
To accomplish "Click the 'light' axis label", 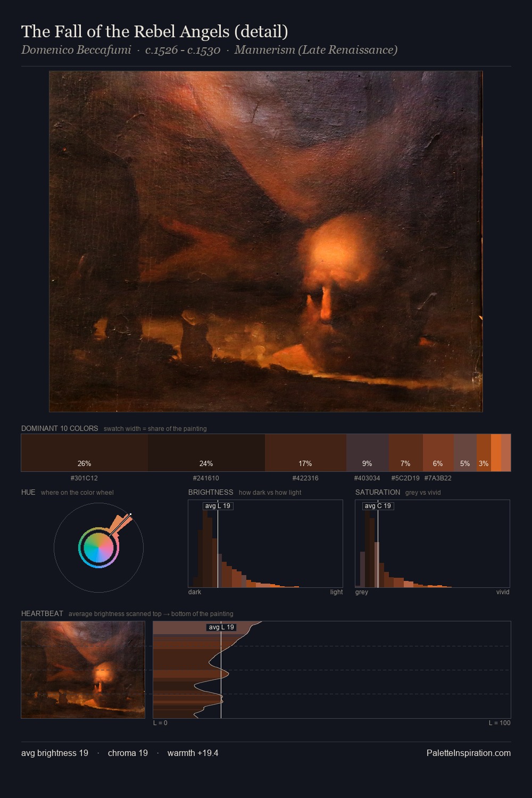I will [336, 592].
